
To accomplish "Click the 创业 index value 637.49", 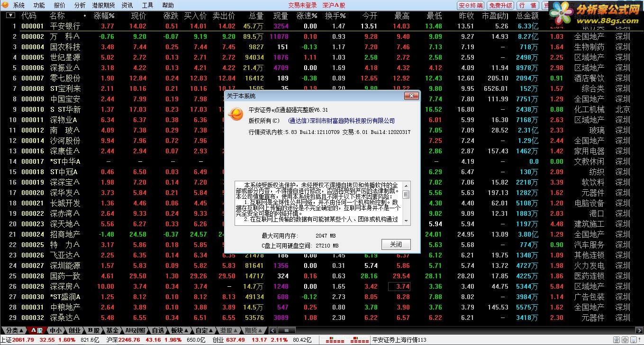I will click(x=235, y=340).
